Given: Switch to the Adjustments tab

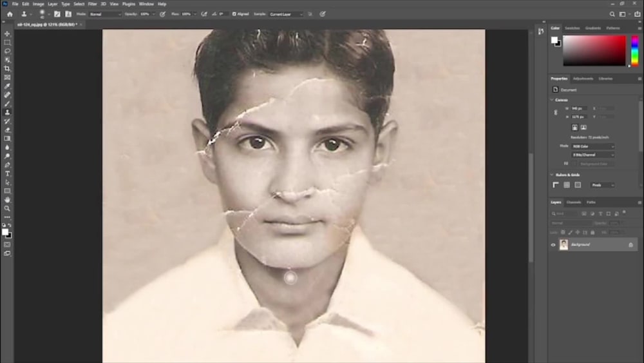Looking at the screenshot, I should (583, 79).
